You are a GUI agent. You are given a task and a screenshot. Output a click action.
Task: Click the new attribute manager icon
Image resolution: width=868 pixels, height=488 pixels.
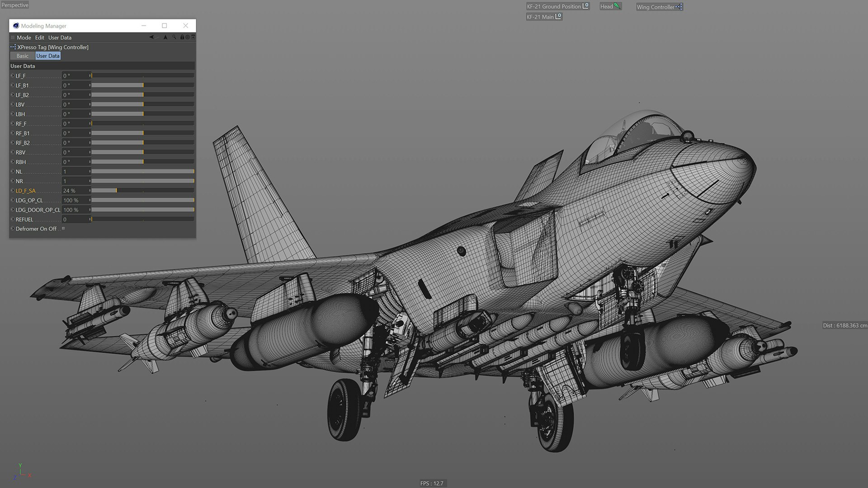[193, 37]
